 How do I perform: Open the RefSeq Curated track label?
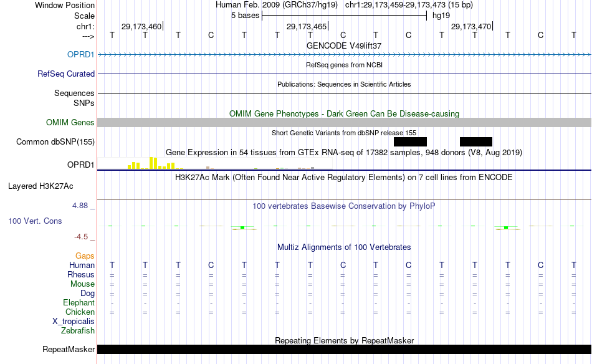pos(65,74)
